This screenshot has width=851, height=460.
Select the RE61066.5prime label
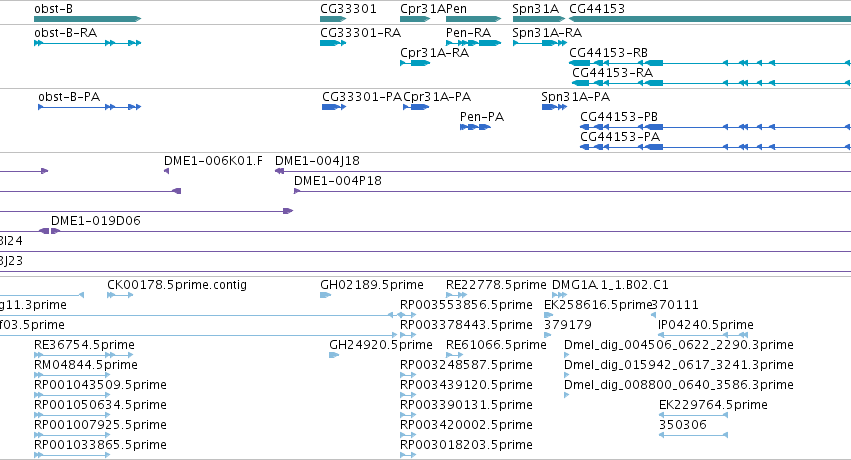(496, 345)
